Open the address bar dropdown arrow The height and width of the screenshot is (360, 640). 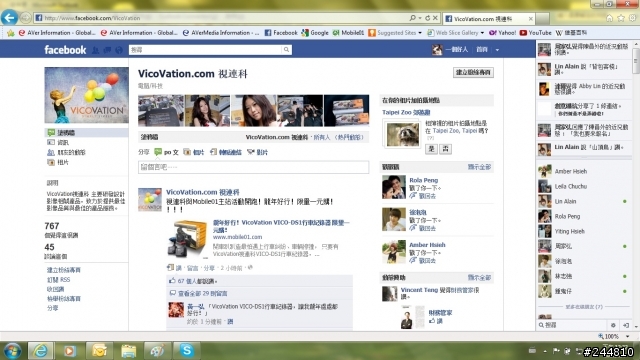click(420, 18)
